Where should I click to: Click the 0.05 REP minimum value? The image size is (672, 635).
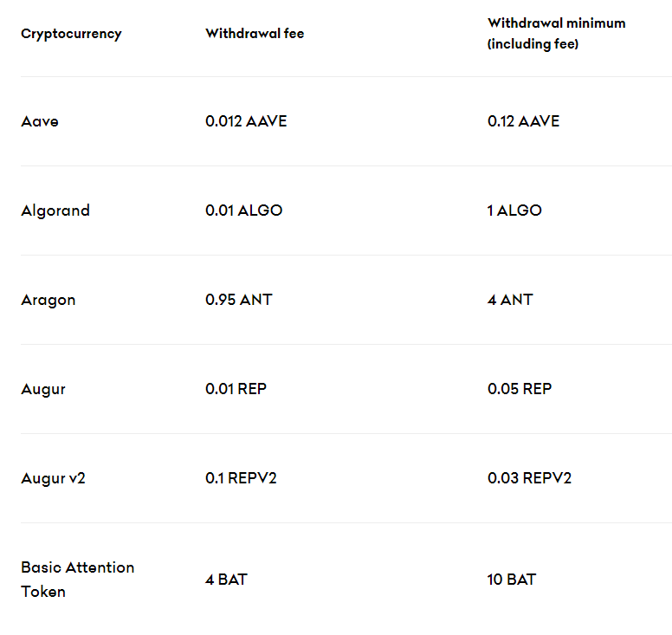[520, 389]
